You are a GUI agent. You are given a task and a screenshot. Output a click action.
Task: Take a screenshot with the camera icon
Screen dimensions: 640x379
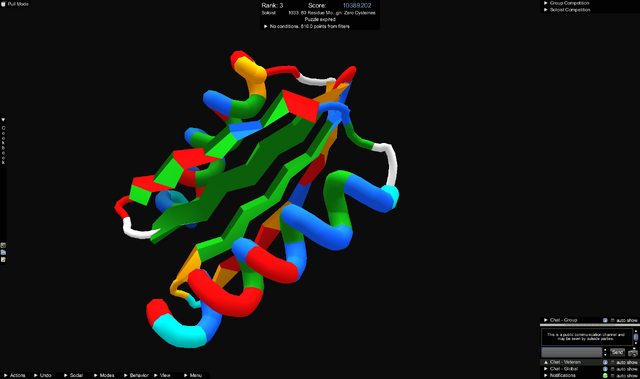point(633,352)
